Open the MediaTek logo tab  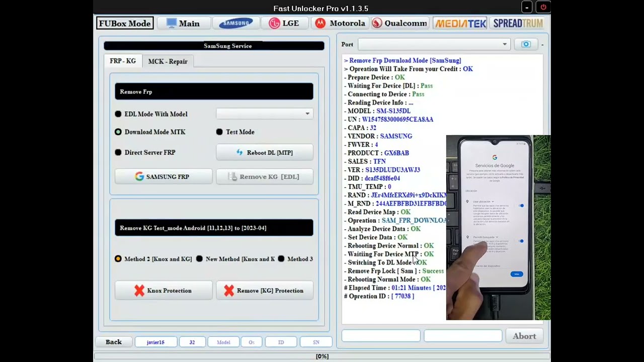point(460,23)
